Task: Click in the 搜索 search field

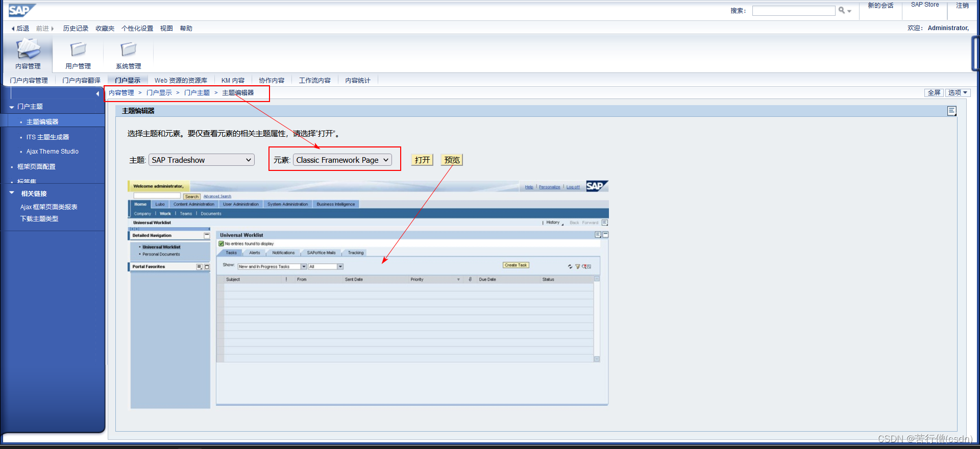Action: click(794, 11)
